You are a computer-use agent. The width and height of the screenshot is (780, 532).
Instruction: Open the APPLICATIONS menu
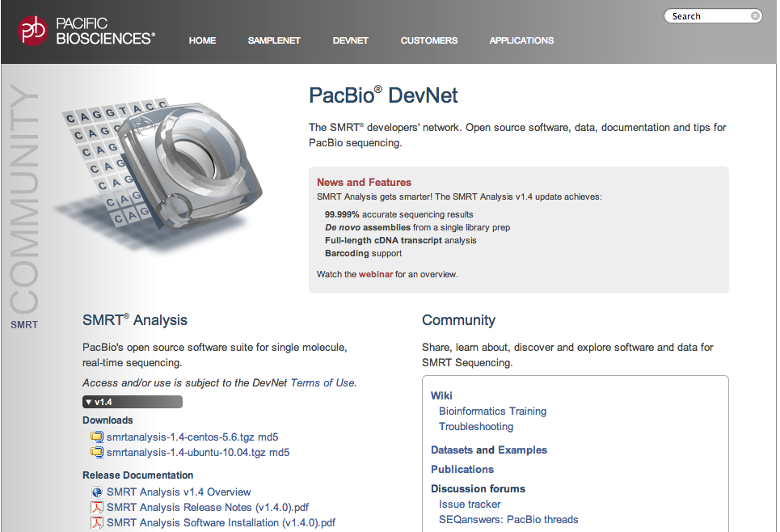point(521,40)
